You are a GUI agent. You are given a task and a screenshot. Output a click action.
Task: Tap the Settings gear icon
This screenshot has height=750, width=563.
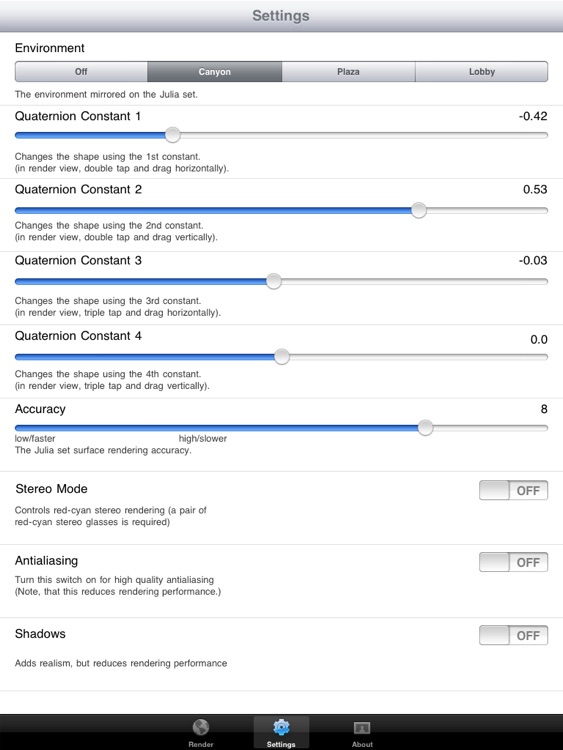[x=281, y=727]
